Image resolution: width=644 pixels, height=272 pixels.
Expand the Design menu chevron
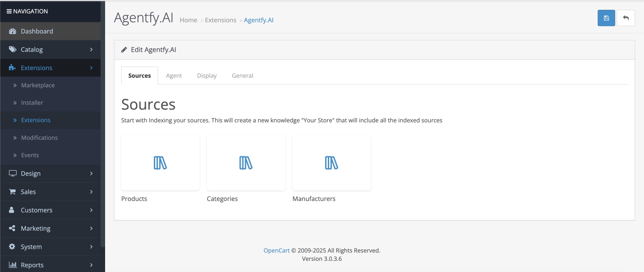click(x=91, y=173)
